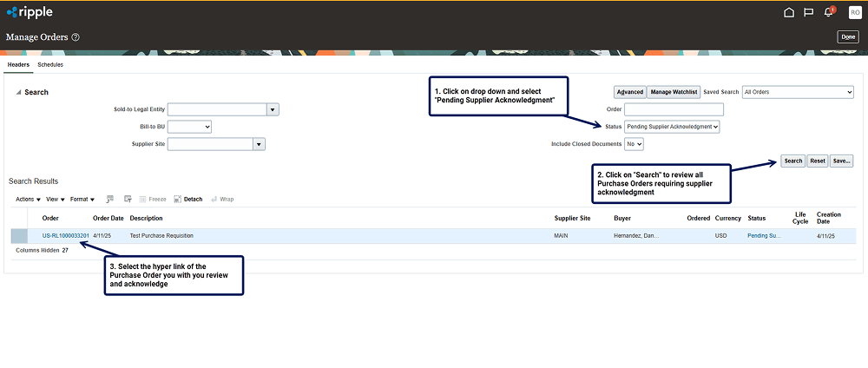Click the Query By Example icon
The image size is (868, 368).
pos(110,199)
